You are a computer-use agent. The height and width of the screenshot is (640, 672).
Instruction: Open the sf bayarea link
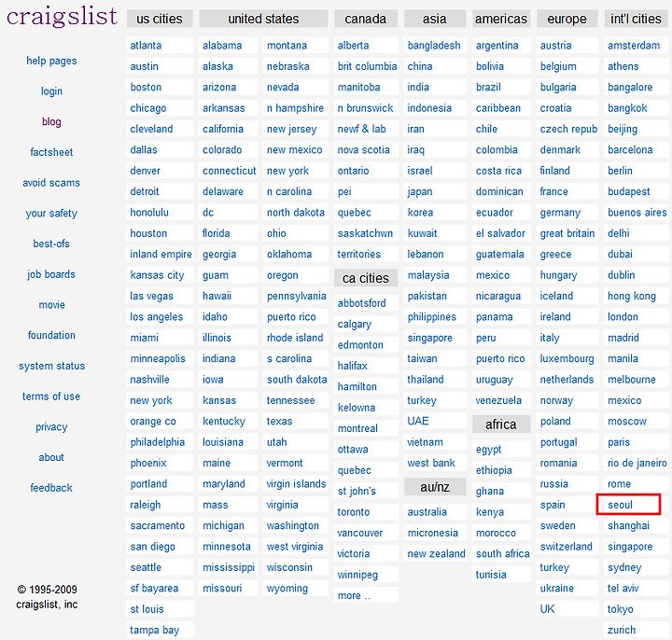[x=154, y=588]
